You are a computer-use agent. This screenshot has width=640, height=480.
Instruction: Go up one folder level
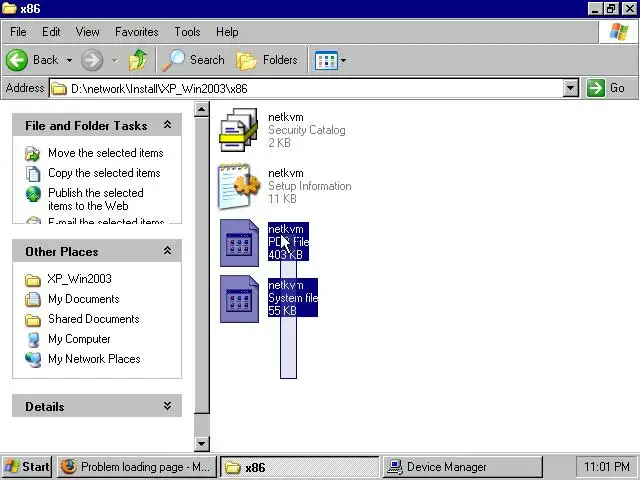(x=138, y=60)
